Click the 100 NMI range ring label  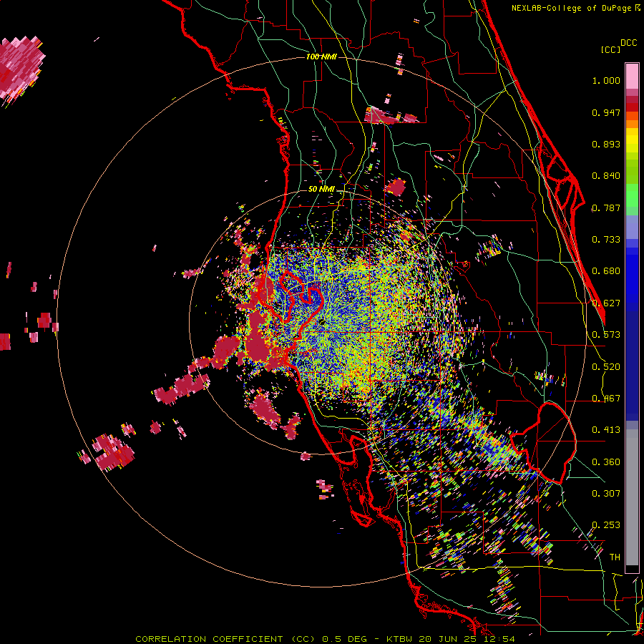[x=321, y=57]
